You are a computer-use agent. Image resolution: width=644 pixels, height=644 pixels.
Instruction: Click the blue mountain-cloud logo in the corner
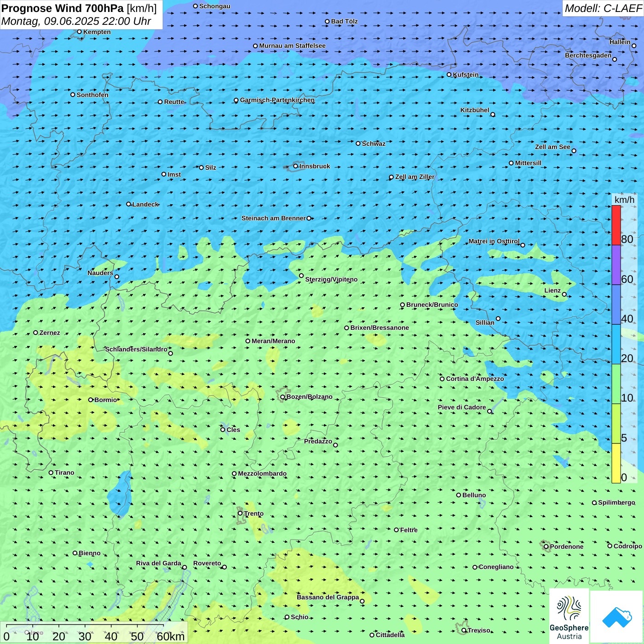point(617,616)
